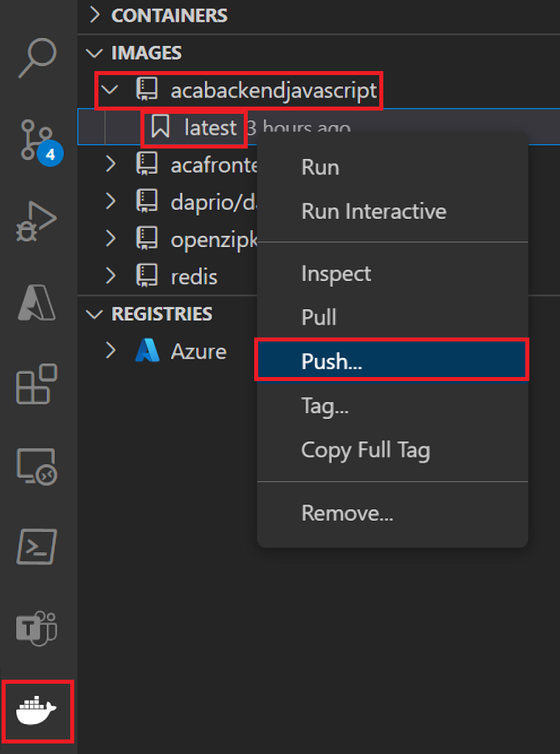Screen dimensions: 560x754
Task: Open the Search view in activity bar
Action: 38,57
